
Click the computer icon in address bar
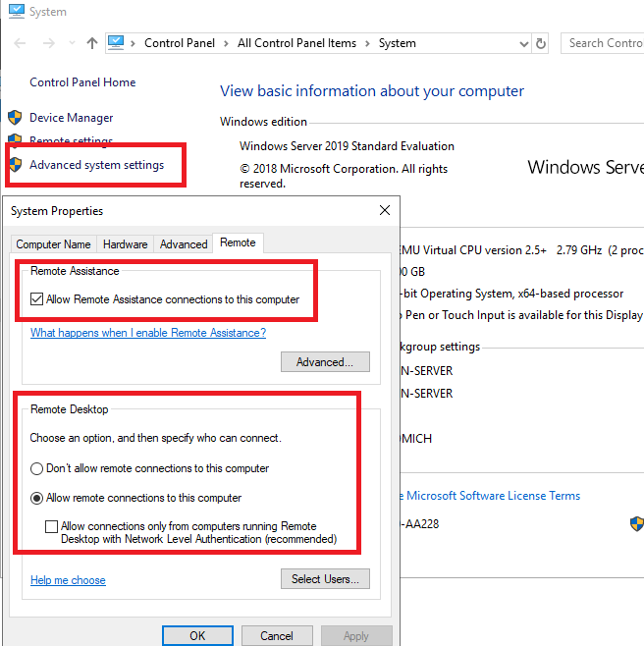tap(116, 43)
